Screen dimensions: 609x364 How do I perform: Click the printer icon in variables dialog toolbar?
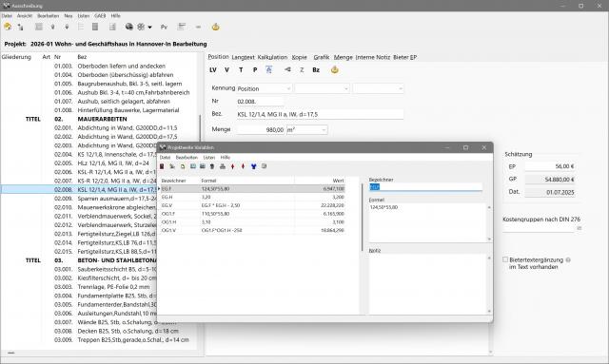[222, 166]
